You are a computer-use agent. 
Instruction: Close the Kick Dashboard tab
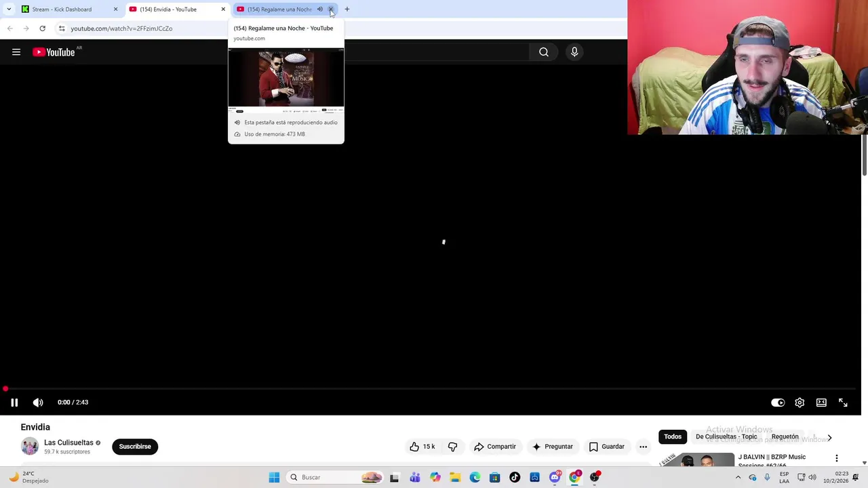(115, 9)
